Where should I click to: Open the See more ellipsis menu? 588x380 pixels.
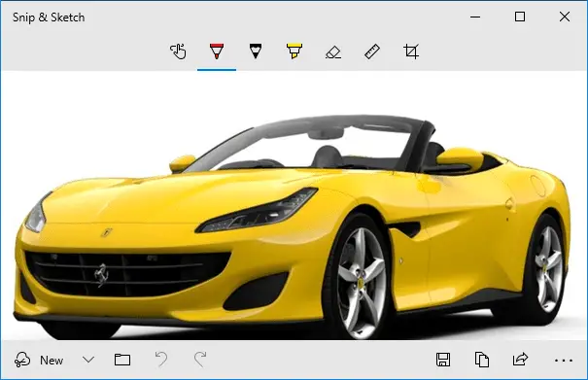564,361
